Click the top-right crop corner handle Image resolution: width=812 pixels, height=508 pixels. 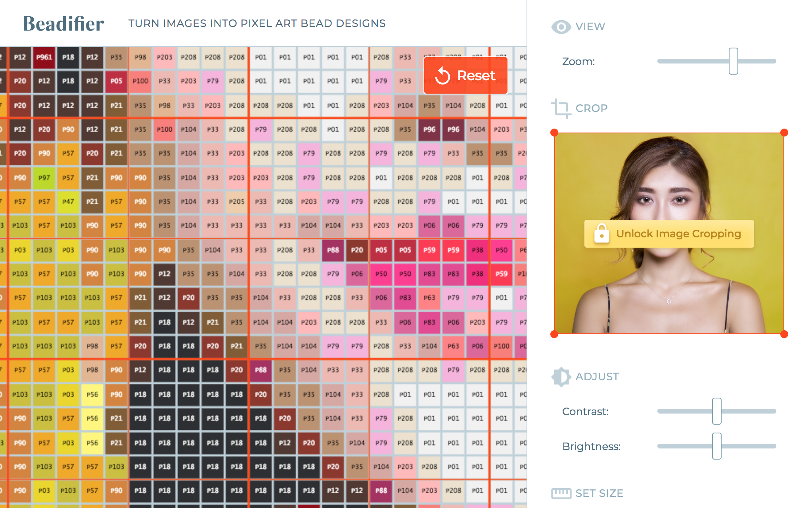[x=784, y=133]
